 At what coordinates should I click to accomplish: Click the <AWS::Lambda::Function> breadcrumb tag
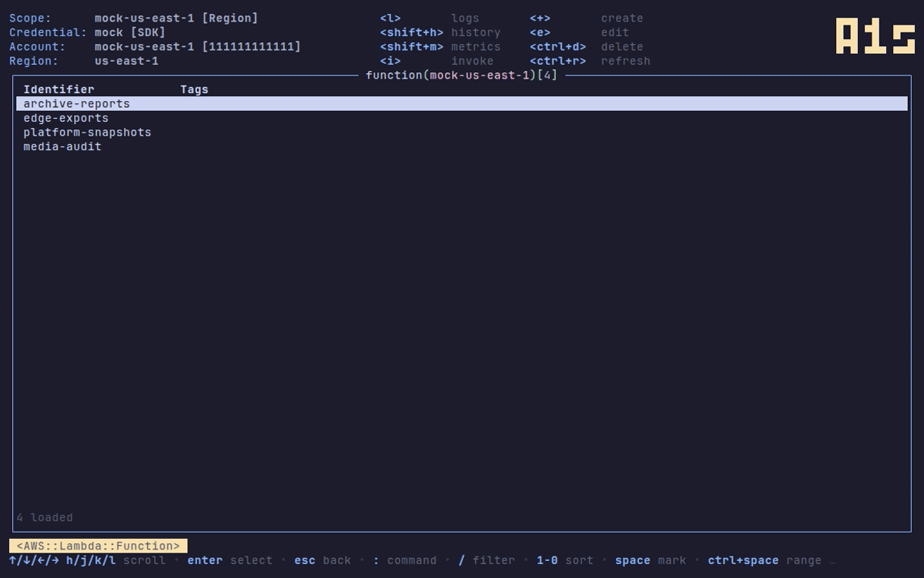pyautogui.click(x=99, y=546)
